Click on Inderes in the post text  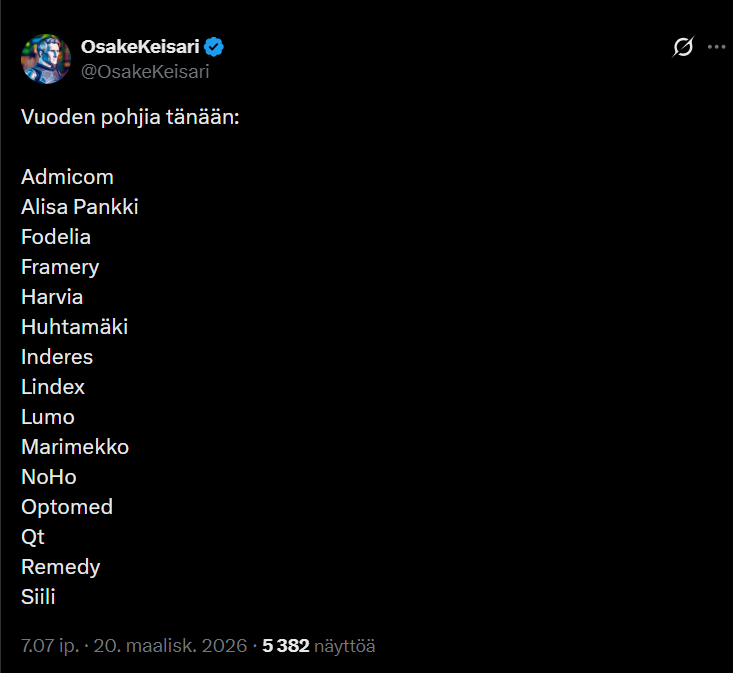tap(57, 357)
